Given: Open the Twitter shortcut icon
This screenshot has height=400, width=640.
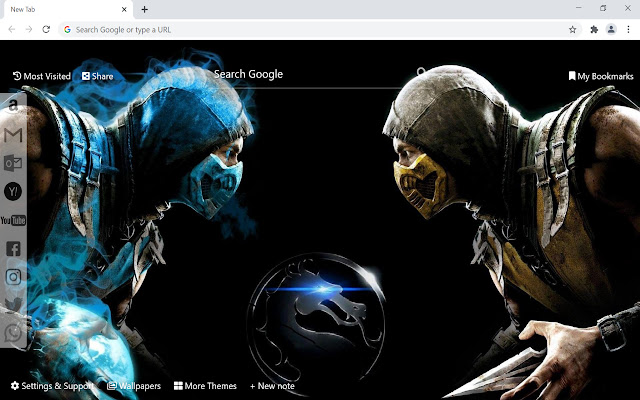Looking at the screenshot, I should (x=13, y=305).
